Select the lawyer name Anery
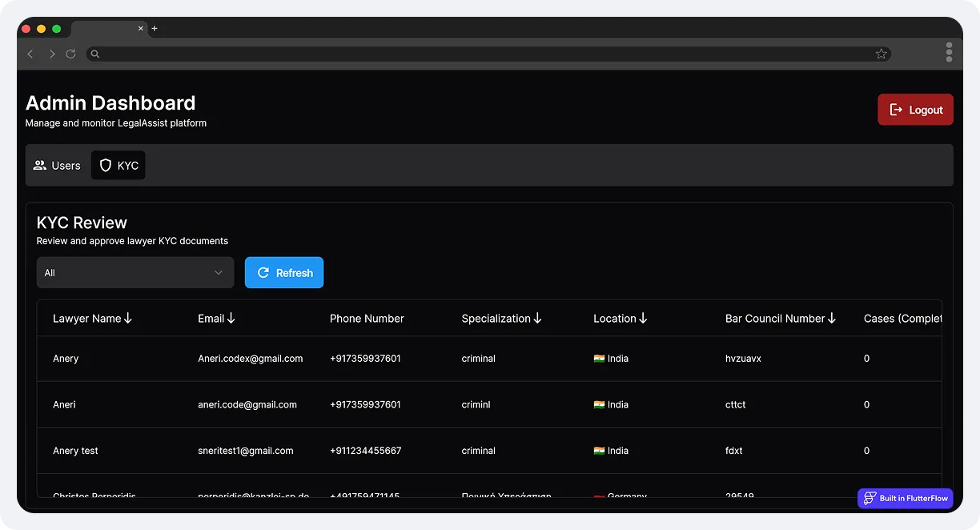 coord(66,359)
